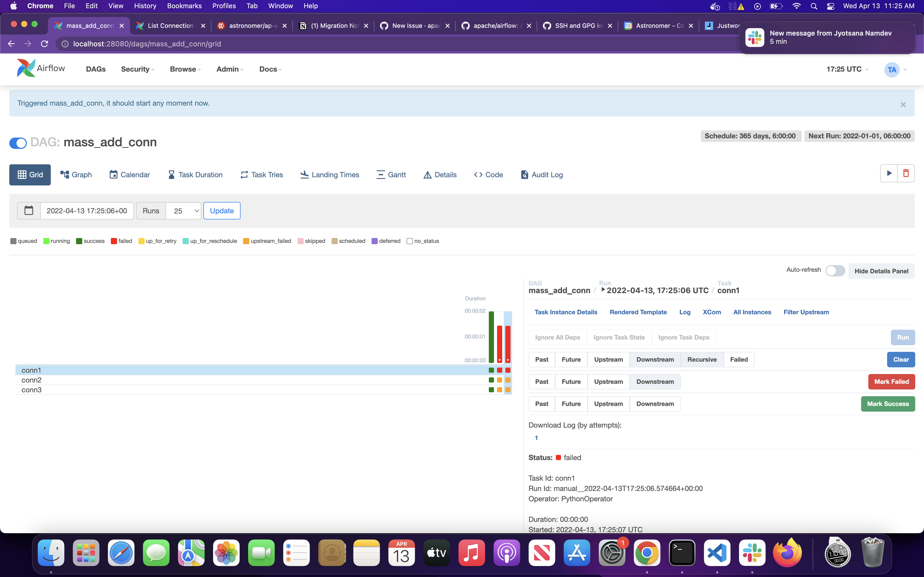This screenshot has height=577, width=924.
Task: Toggle the Recursive option for Clear
Action: (702, 360)
